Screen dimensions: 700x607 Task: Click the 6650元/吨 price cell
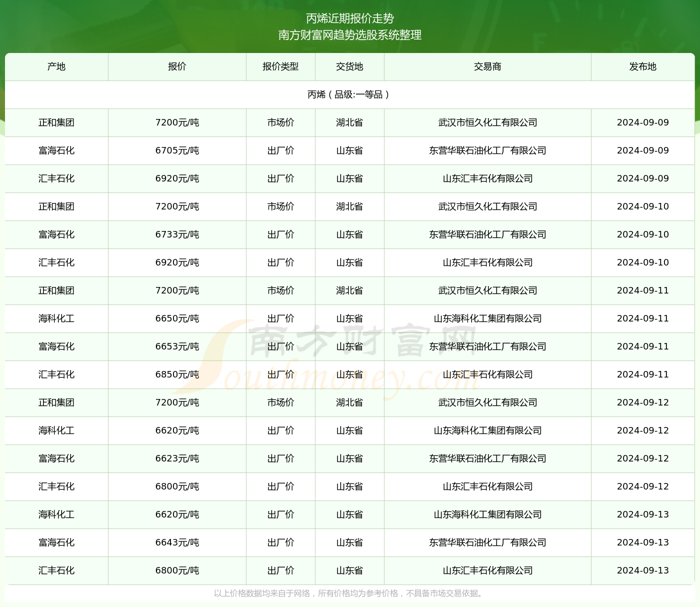click(177, 318)
